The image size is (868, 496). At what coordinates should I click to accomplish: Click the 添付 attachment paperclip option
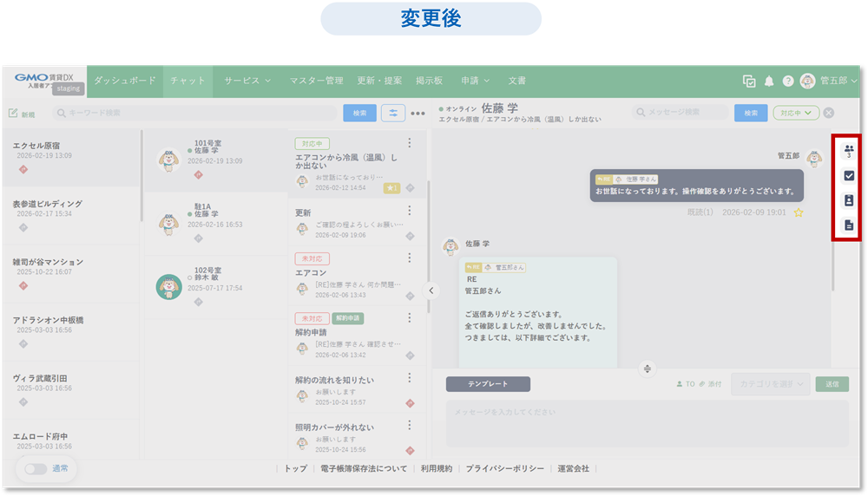(x=710, y=384)
